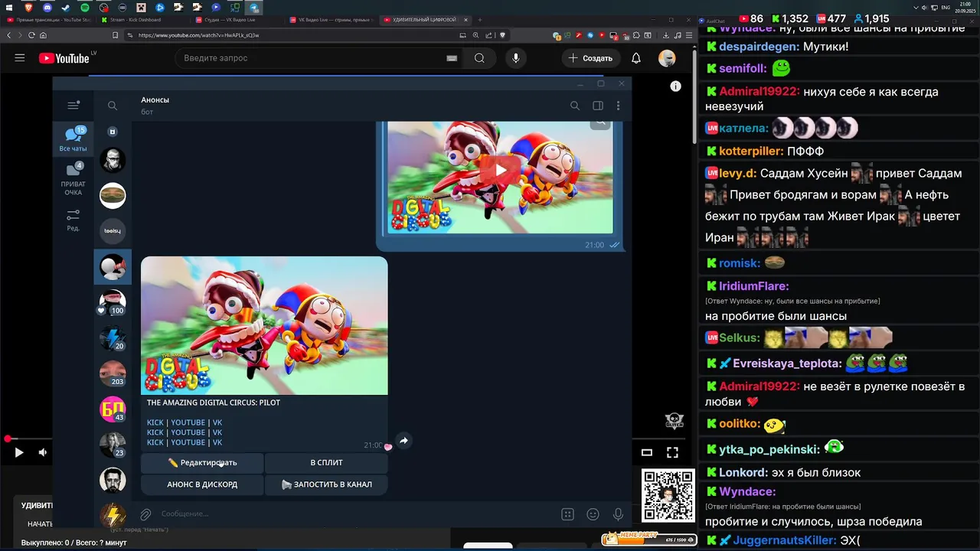980x551 pixels.
Task: Play the video in the sent message preview
Action: 500,170
